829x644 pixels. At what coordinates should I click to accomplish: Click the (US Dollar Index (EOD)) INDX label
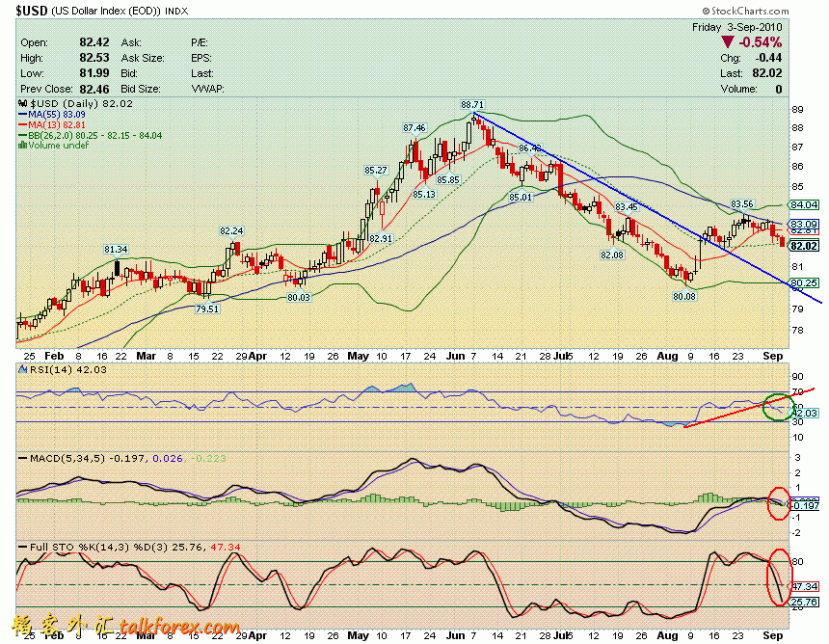120,11
